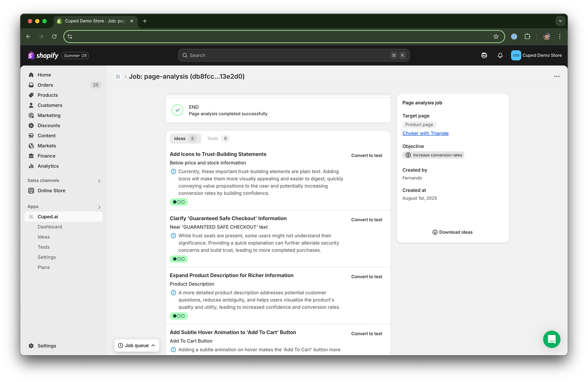Open the chat support bubble

[551, 339]
